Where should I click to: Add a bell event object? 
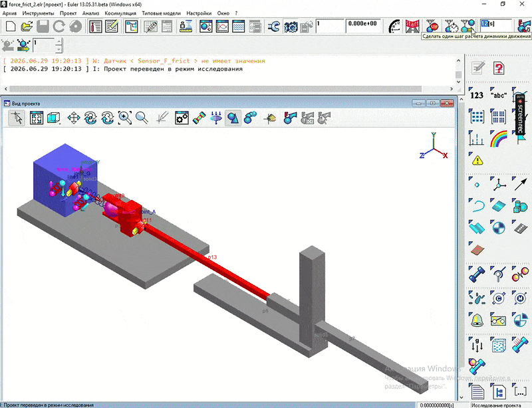[477, 320]
